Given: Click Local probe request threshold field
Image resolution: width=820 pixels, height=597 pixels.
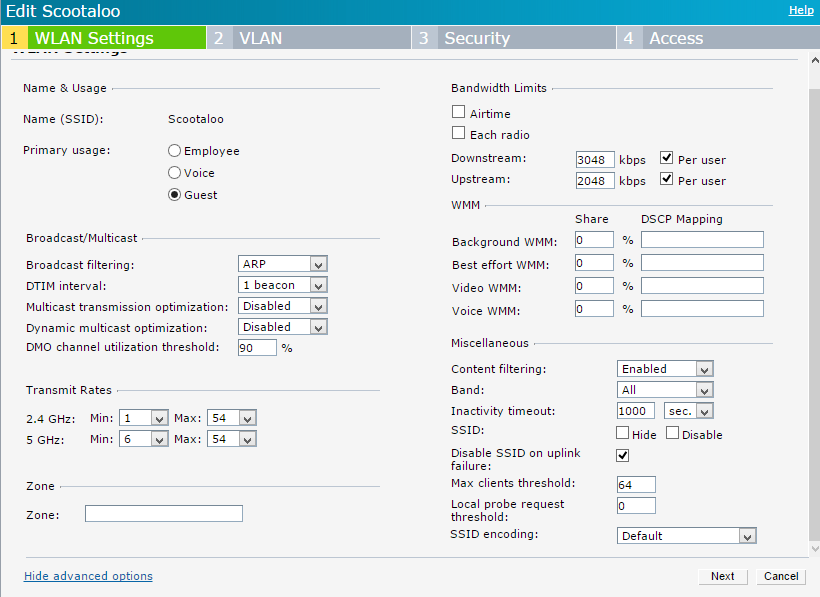Looking at the screenshot, I should click(x=636, y=506).
